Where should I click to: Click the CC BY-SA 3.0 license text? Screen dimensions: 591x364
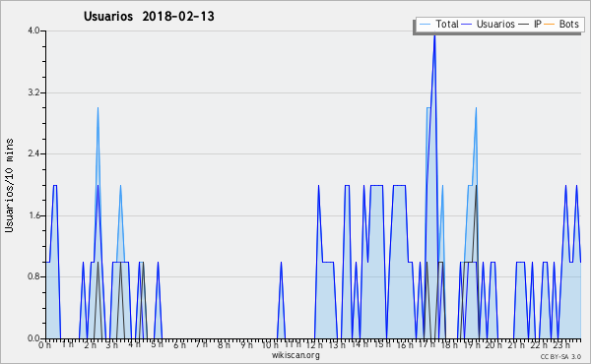click(560, 356)
